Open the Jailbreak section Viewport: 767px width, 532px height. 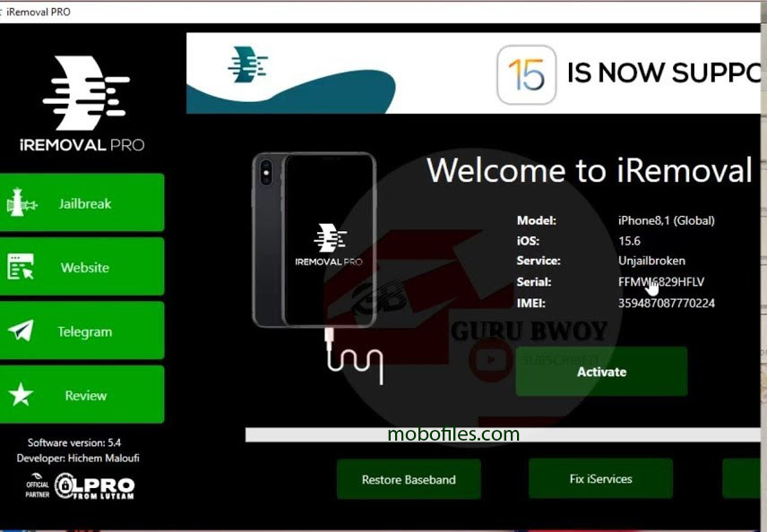[82, 202]
